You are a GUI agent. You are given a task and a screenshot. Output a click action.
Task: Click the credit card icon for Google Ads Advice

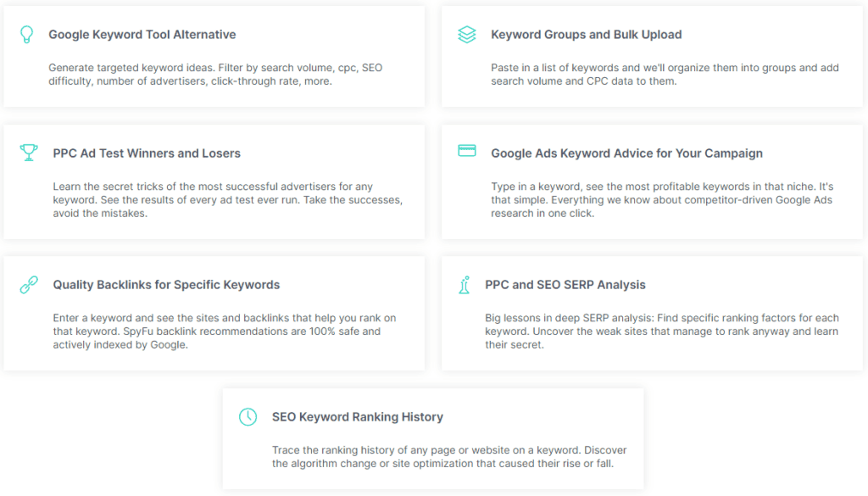point(467,151)
